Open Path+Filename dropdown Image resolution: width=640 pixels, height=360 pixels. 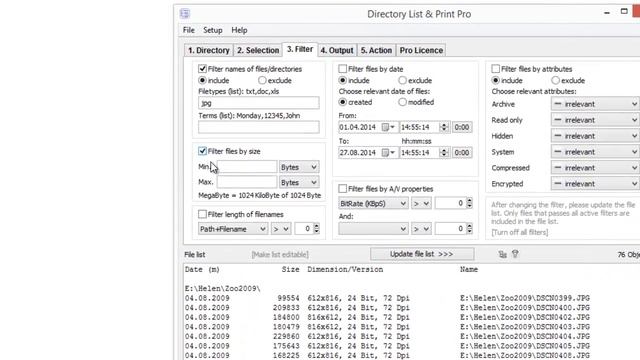pyautogui.click(x=233, y=229)
